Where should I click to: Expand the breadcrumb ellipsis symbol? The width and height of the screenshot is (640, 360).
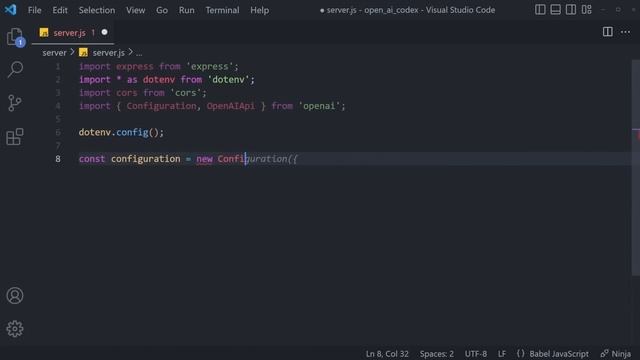[x=139, y=53]
